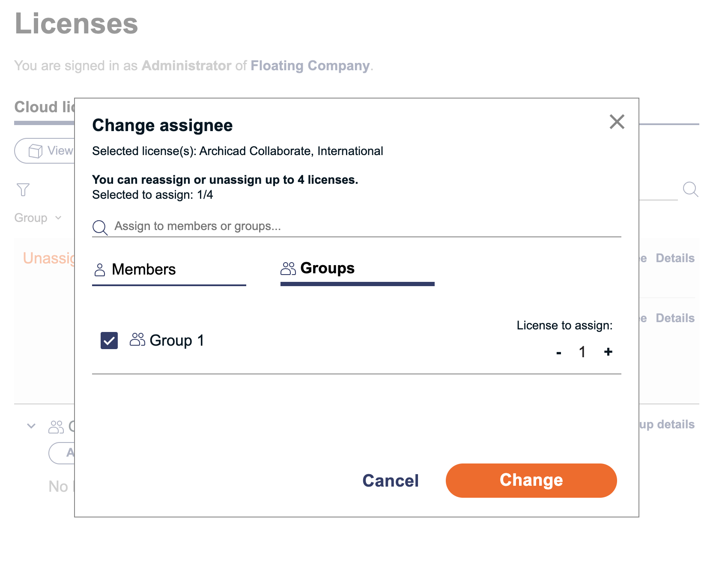728x568 pixels.
Task: Click the orange Change button
Action: (531, 480)
